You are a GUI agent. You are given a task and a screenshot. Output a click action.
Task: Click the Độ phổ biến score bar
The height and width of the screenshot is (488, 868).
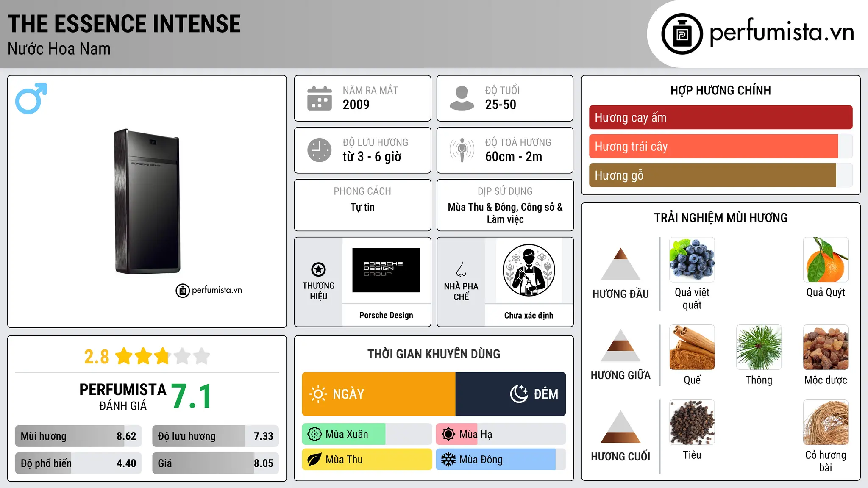click(x=78, y=463)
